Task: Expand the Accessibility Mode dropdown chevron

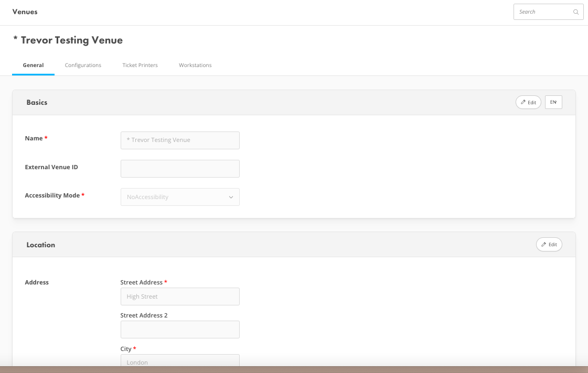Action: (231, 197)
